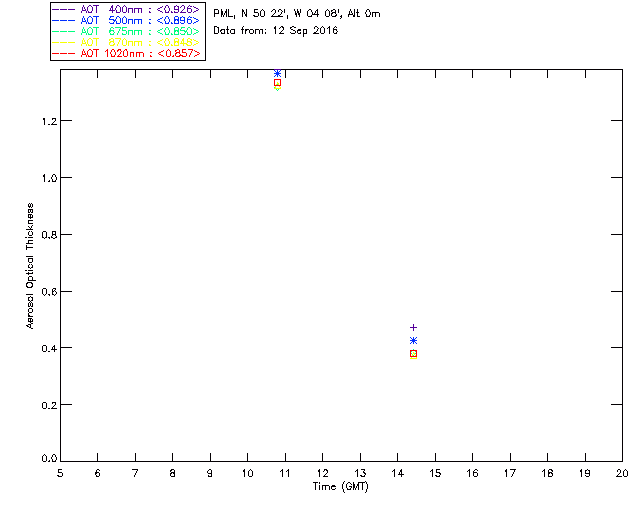The width and height of the screenshot is (640, 512).
Task: Click the x-axis tick label 11
Action: coord(285,473)
